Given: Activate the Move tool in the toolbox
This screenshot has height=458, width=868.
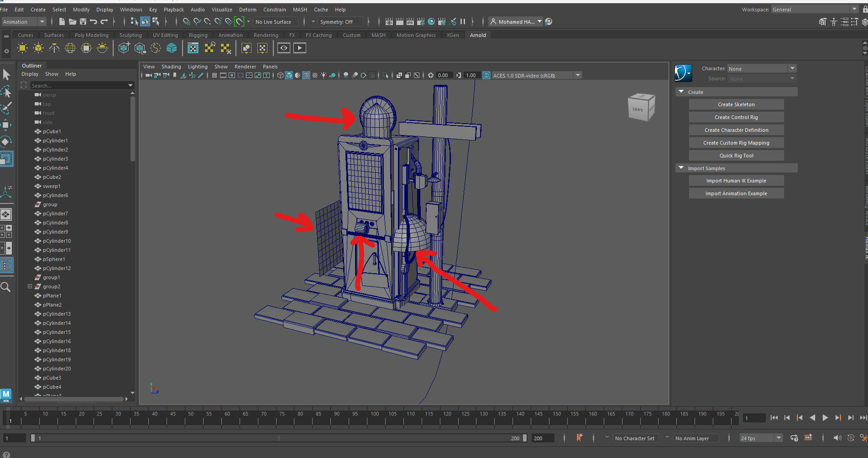Looking at the screenshot, I should click(x=6, y=125).
